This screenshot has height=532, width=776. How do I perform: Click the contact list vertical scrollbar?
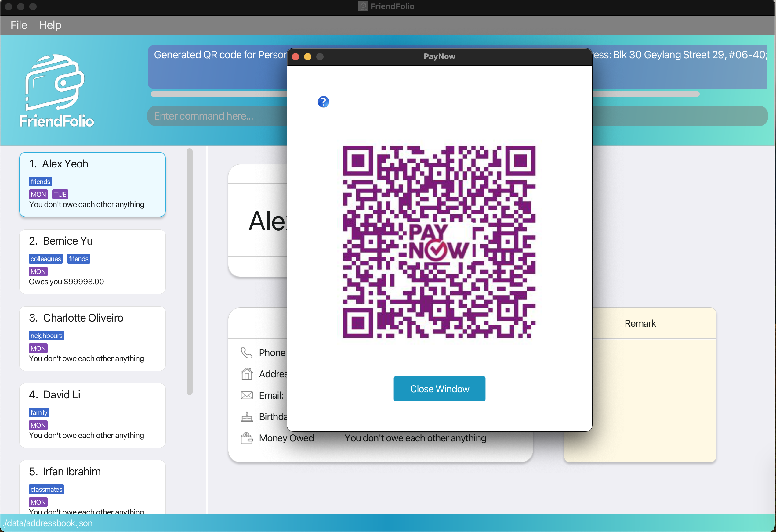click(189, 271)
